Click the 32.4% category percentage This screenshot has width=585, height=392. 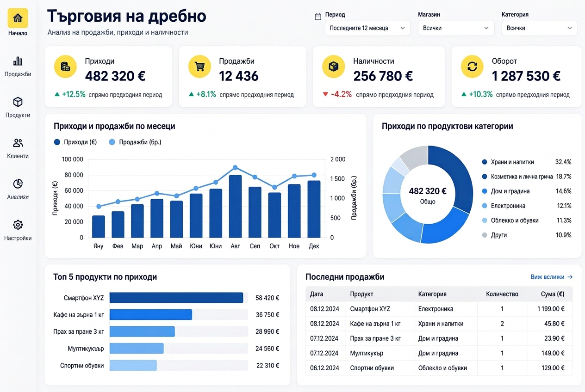tap(563, 162)
